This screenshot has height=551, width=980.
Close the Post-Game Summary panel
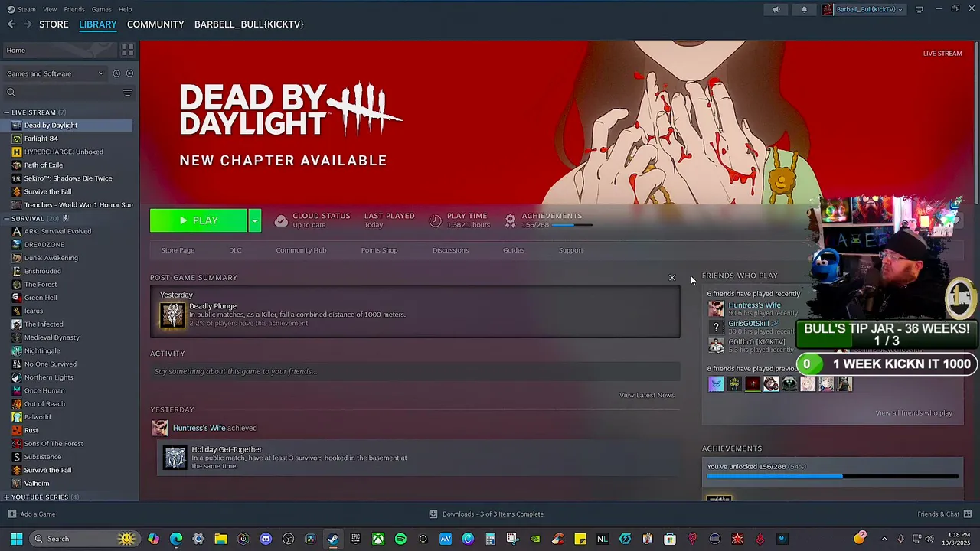672,278
